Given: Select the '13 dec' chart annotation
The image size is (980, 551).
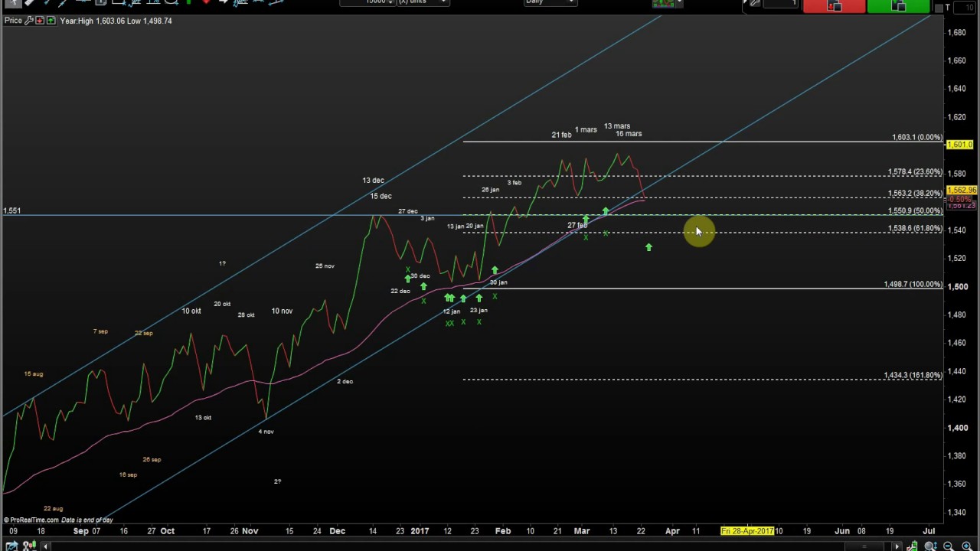Looking at the screenshot, I should pos(373,181).
